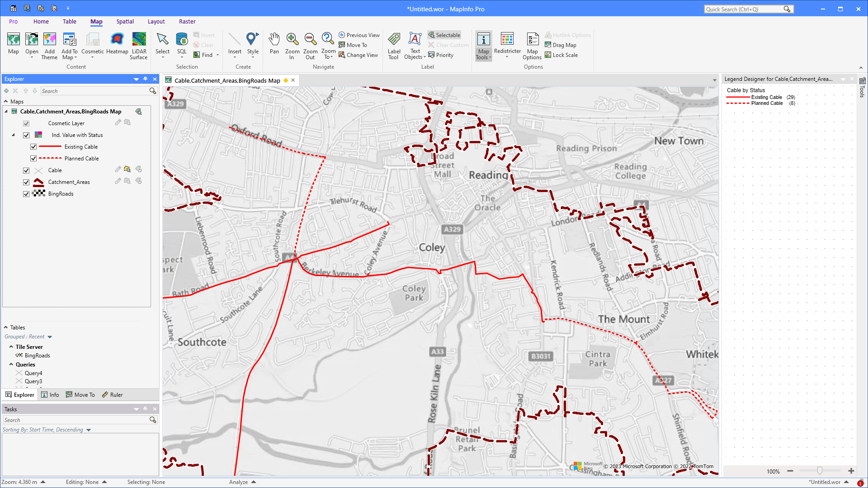
Task: Open the Cosmetic tool in Content group
Action: tap(93, 45)
